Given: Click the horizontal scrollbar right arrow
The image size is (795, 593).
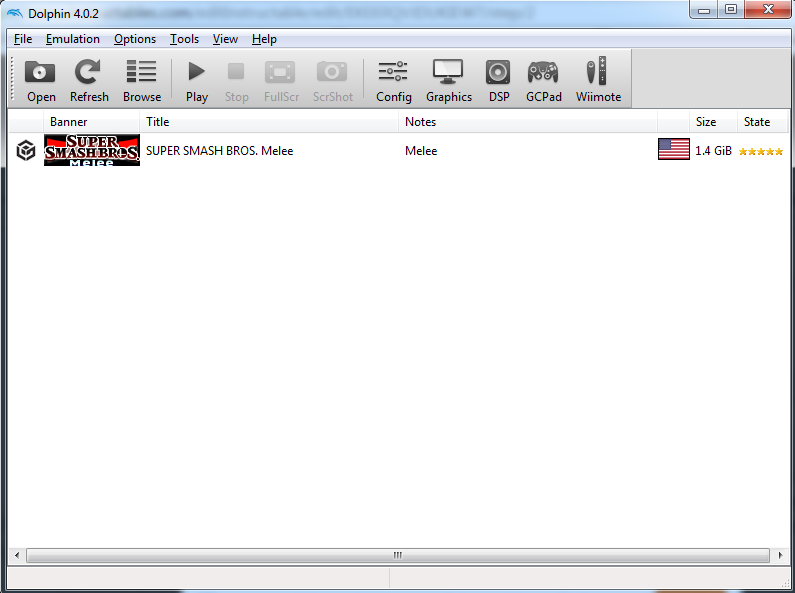Looking at the screenshot, I should 780,555.
